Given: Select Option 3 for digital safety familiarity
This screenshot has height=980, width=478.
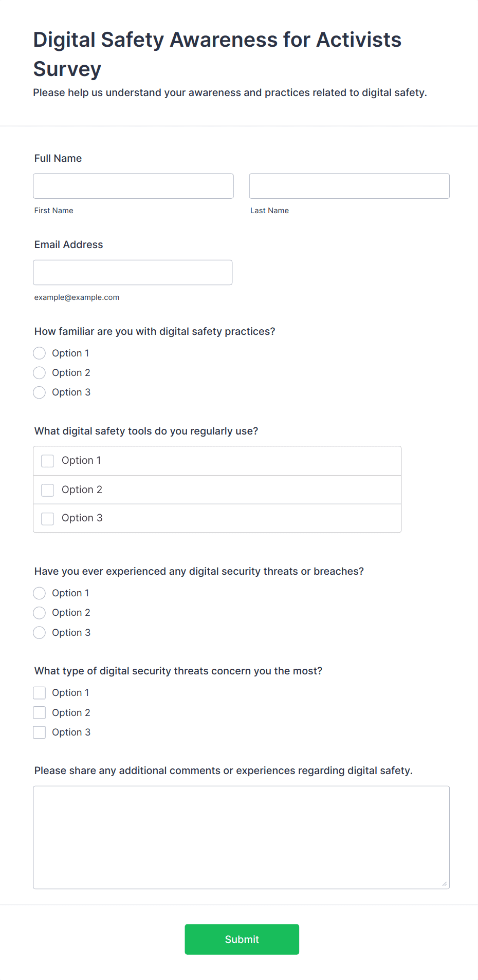Looking at the screenshot, I should click(39, 392).
